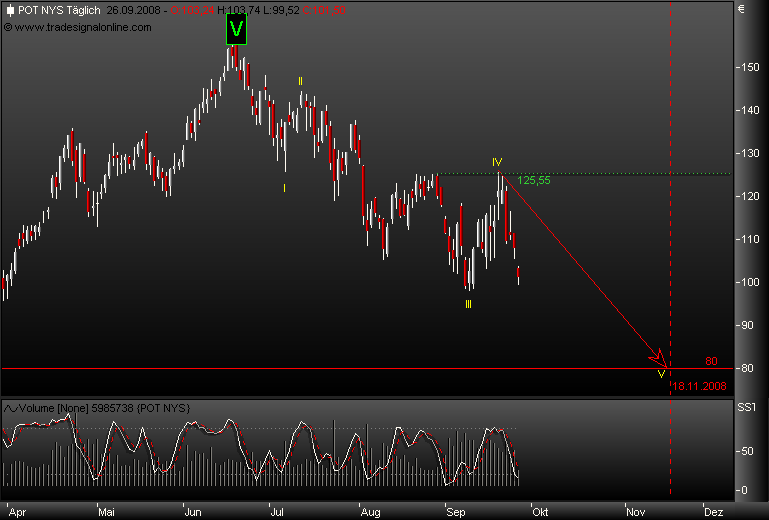Click the red 80 price label
Screen dimensions: 769x520
[711, 361]
